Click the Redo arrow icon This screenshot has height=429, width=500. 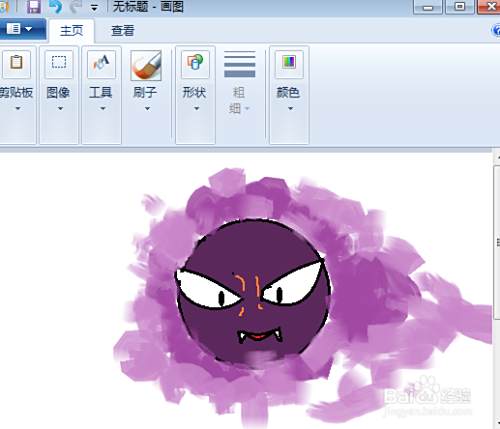pyautogui.click(x=76, y=7)
